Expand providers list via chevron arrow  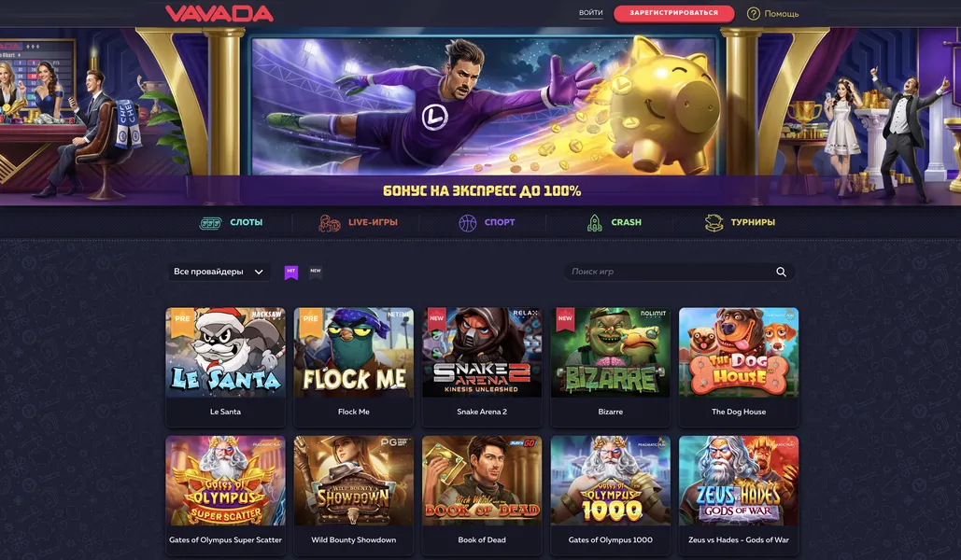(259, 272)
